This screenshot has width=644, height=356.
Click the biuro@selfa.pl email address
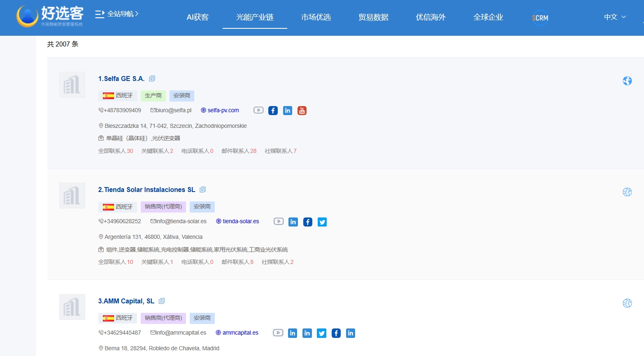tap(171, 110)
